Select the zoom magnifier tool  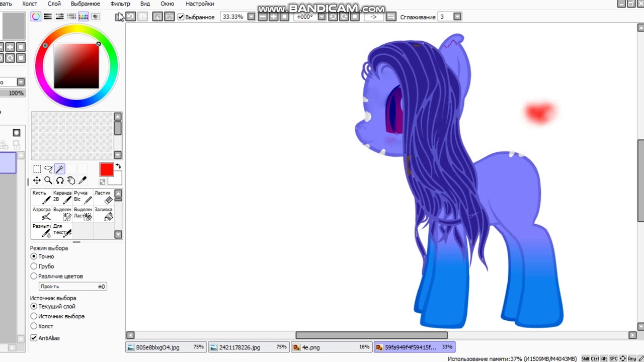click(x=48, y=180)
